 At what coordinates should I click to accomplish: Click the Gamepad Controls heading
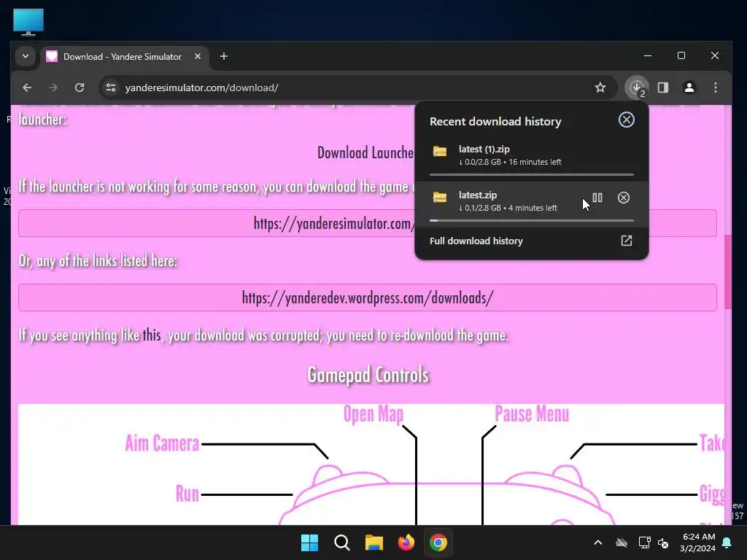tap(368, 375)
